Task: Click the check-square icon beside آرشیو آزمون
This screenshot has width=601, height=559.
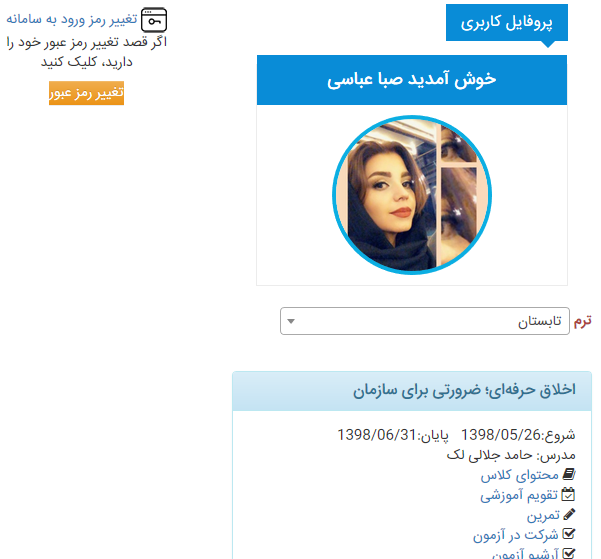Action: (569, 554)
